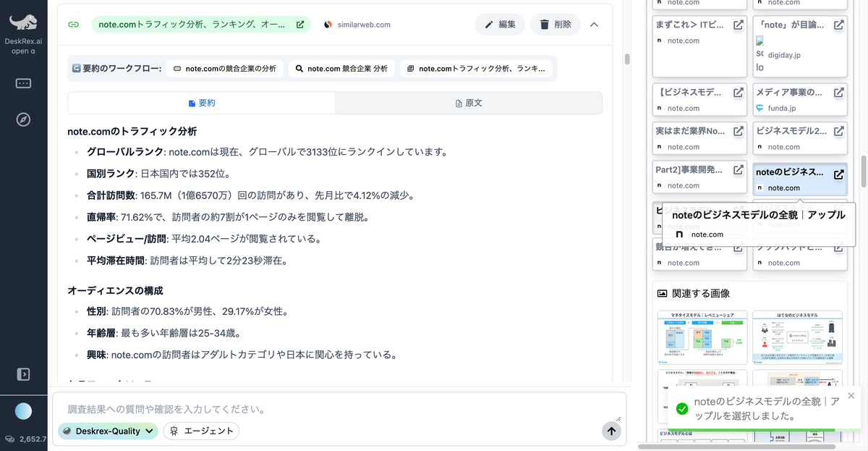Open the chat message icon in the sidebar
868x451 pixels.
(23, 83)
